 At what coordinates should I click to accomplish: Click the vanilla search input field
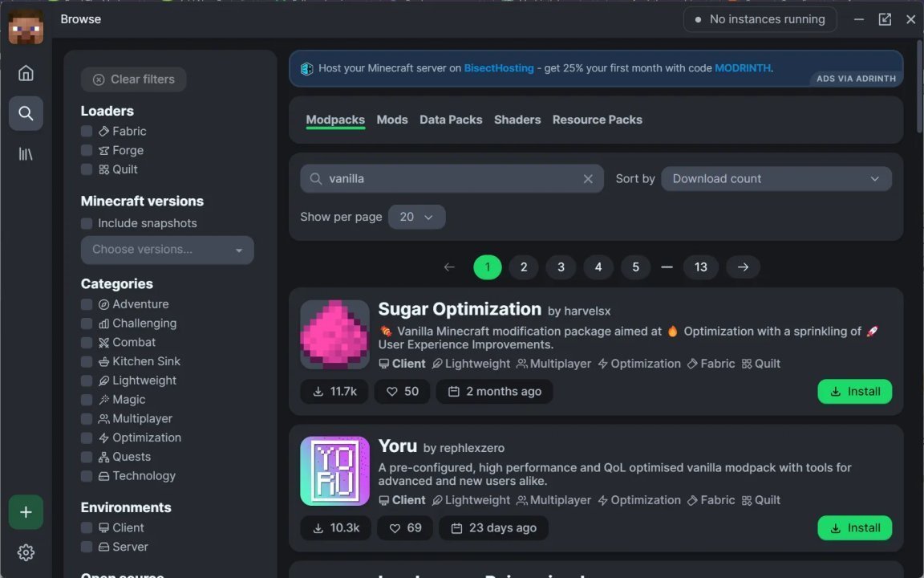452,179
